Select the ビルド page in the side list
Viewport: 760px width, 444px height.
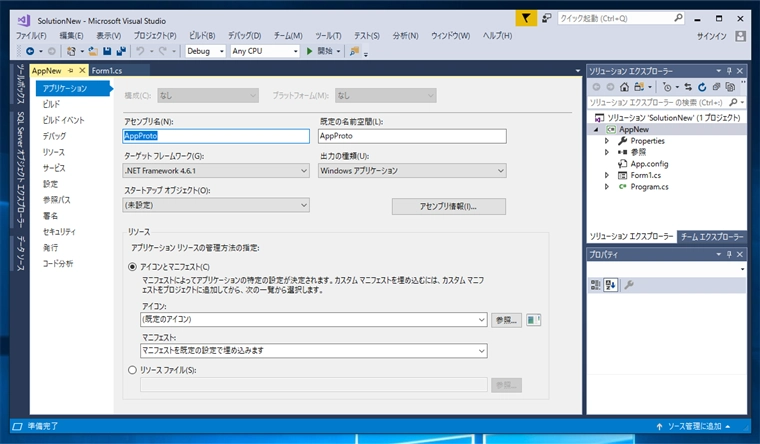[x=51, y=104]
